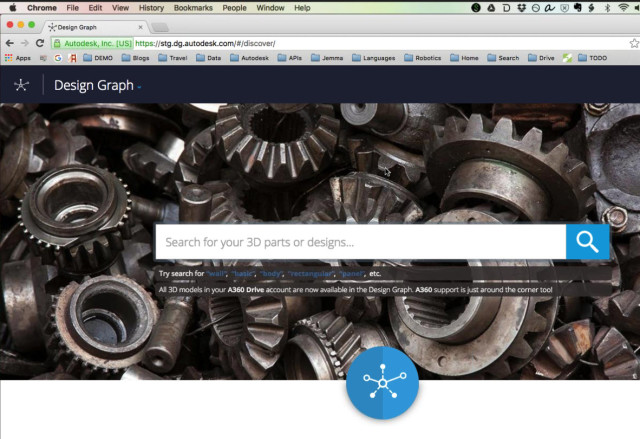This screenshot has height=439, width=640.
Task: Click the cursive a menu bar icon
Action: coord(550,7)
